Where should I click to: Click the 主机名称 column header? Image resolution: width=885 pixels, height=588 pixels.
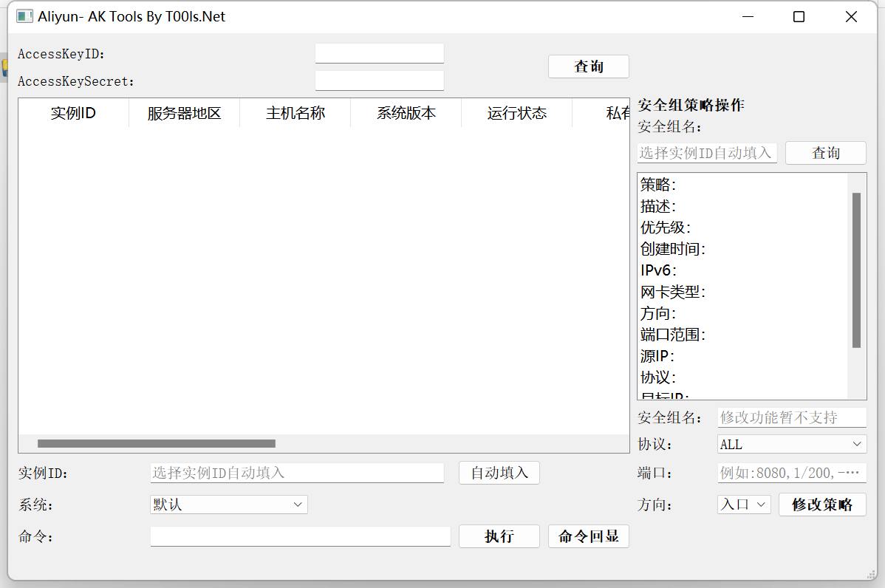[295, 113]
